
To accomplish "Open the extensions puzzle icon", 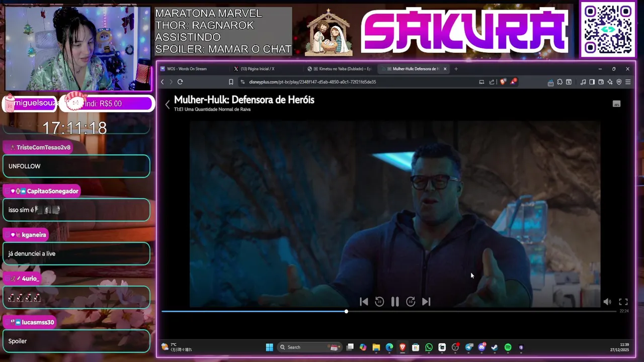I will [x=559, y=82].
